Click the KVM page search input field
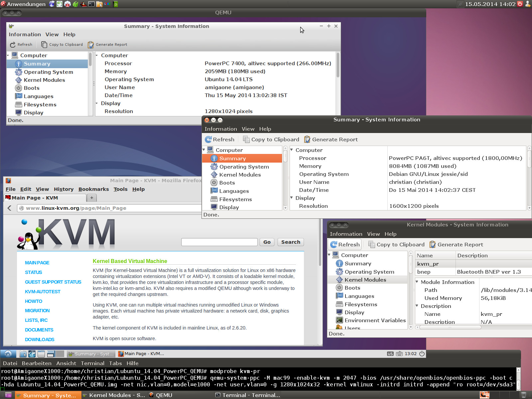532x399 pixels. (x=219, y=242)
